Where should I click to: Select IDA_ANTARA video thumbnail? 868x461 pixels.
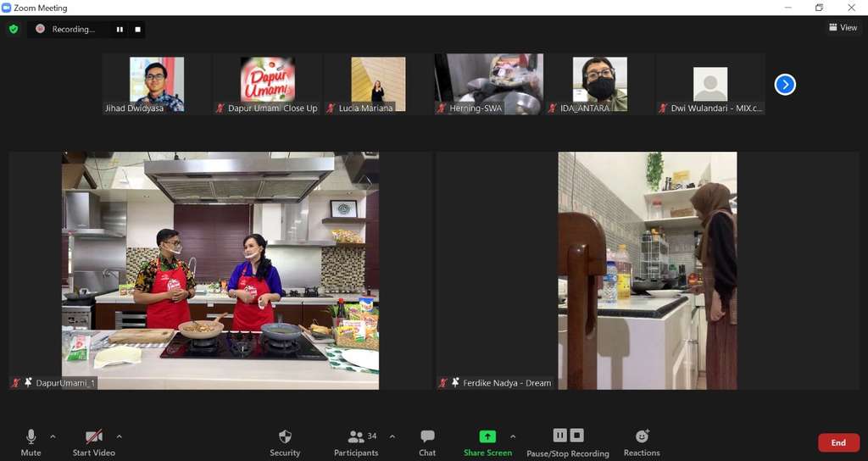click(599, 84)
